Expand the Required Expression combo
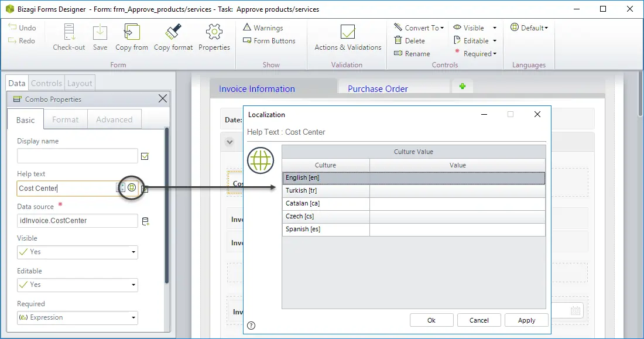Screen dimensions: 644x339 click(x=133, y=318)
